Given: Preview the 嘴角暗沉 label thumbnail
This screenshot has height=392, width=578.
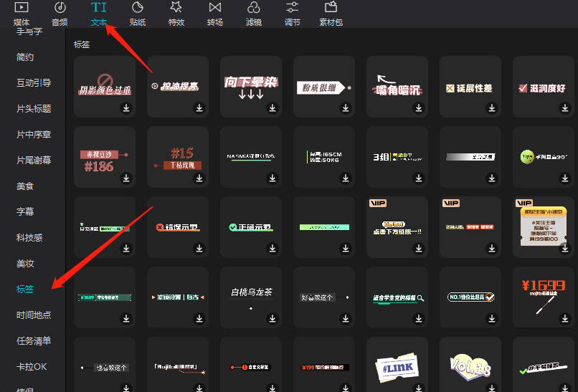Looking at the screenshot, I should 397,87.
